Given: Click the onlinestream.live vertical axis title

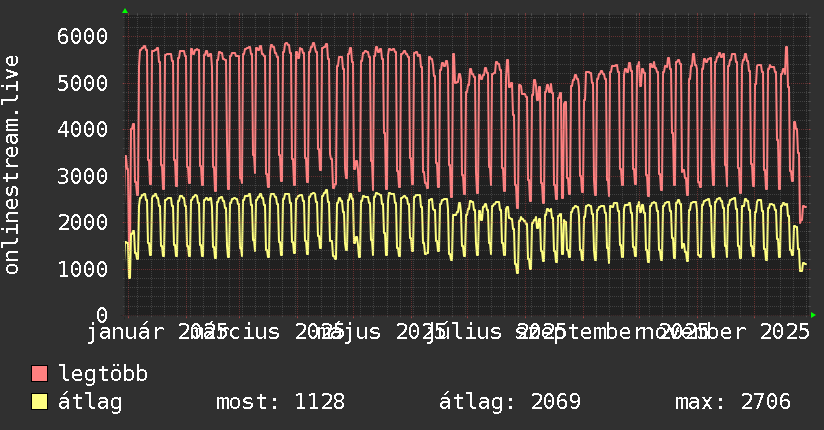Looking at the screenshot, I should 11,165.
